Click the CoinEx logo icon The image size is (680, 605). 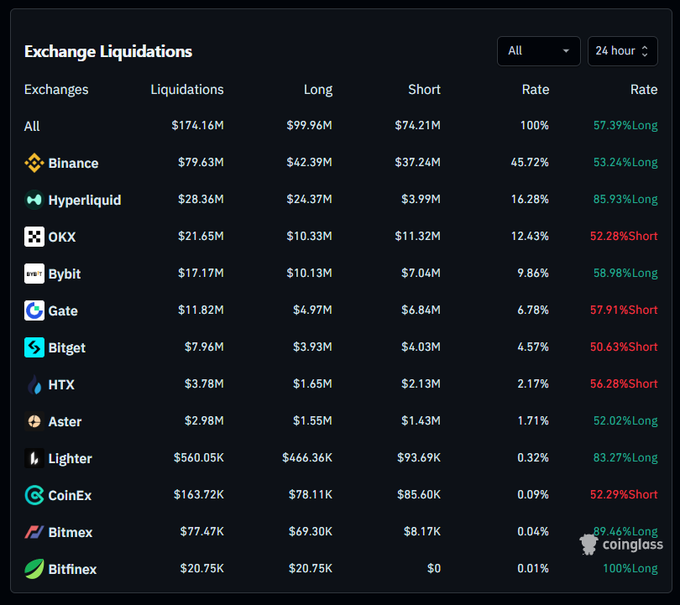(x=34, y=495)
